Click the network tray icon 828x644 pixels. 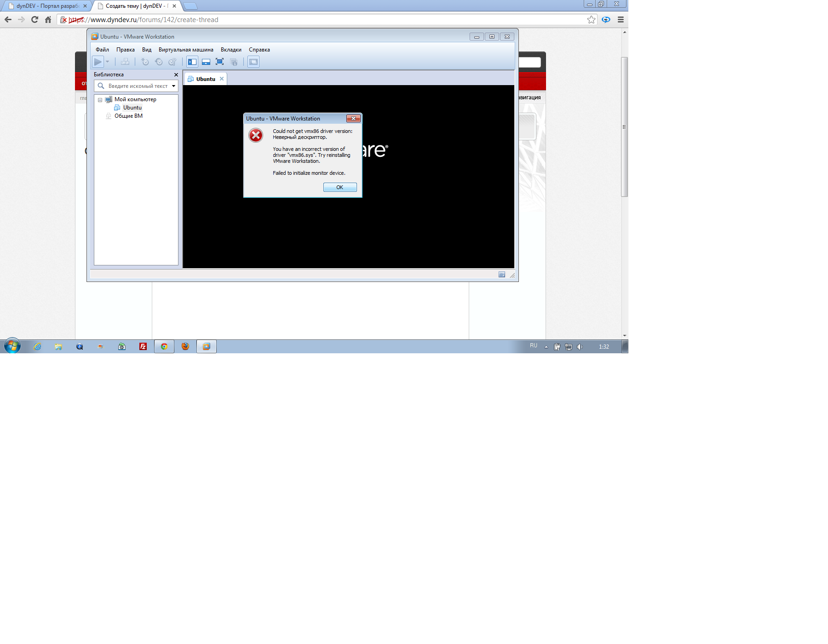(x=569, y=347)
